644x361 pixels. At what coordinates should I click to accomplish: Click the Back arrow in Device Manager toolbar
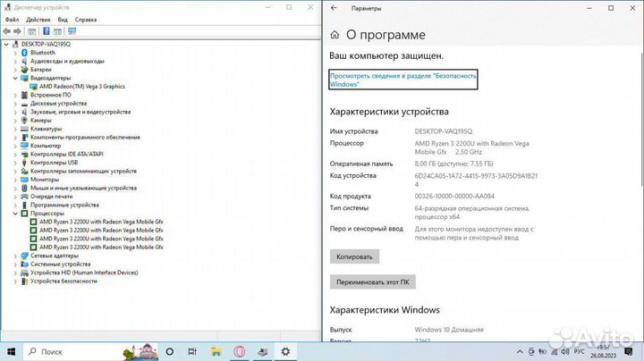point(6,31)
